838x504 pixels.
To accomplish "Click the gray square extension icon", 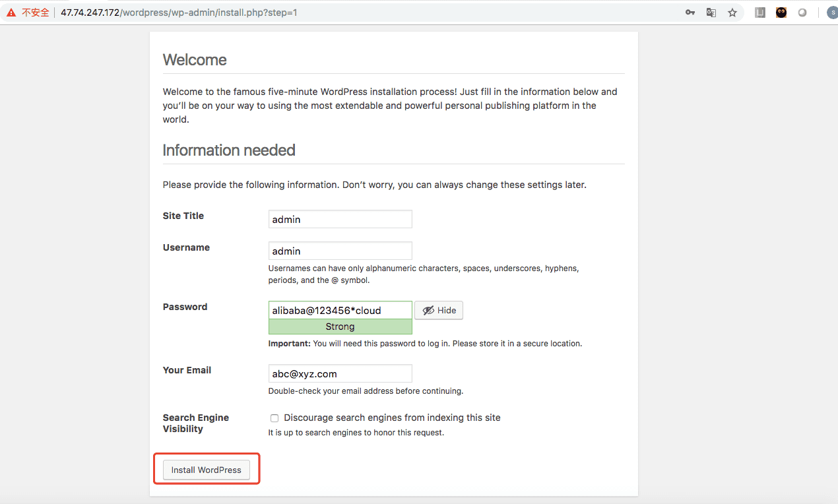I will pos(760,13).
